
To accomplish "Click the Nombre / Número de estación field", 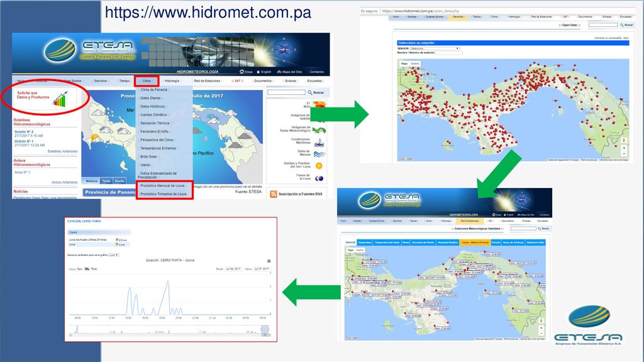I will tap(449, 53).
